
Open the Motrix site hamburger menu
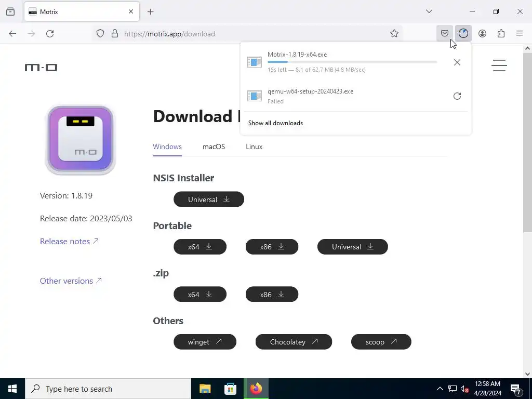tap(499, 65)
